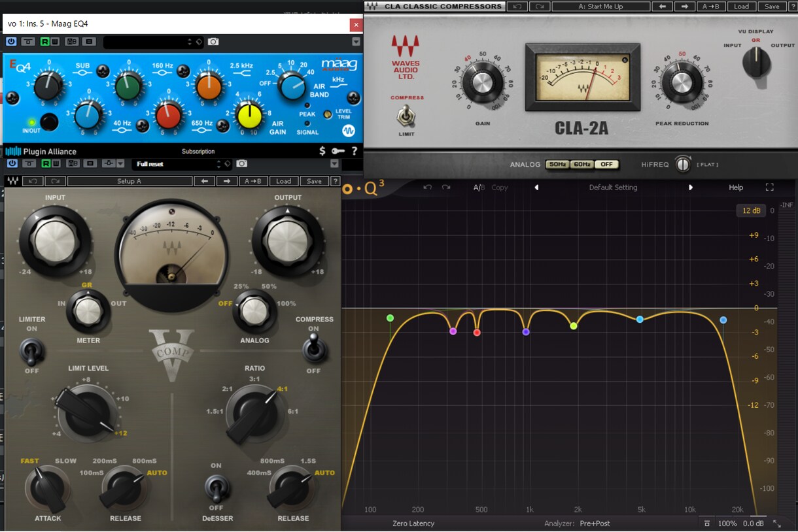
Task: Open the Full reset preset dropdown
Action: point(182,163)
